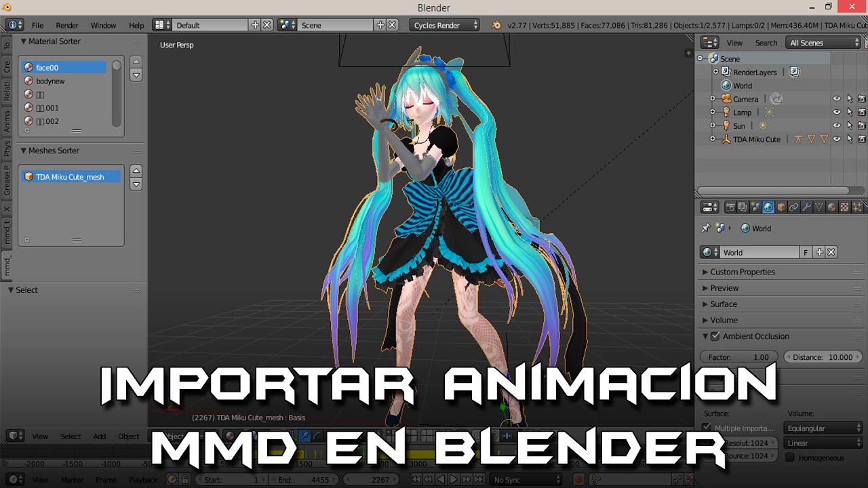Expand the Custom Properties panel
The height and width of the screenshot is (488, 868).
click(x=742, y=272)
